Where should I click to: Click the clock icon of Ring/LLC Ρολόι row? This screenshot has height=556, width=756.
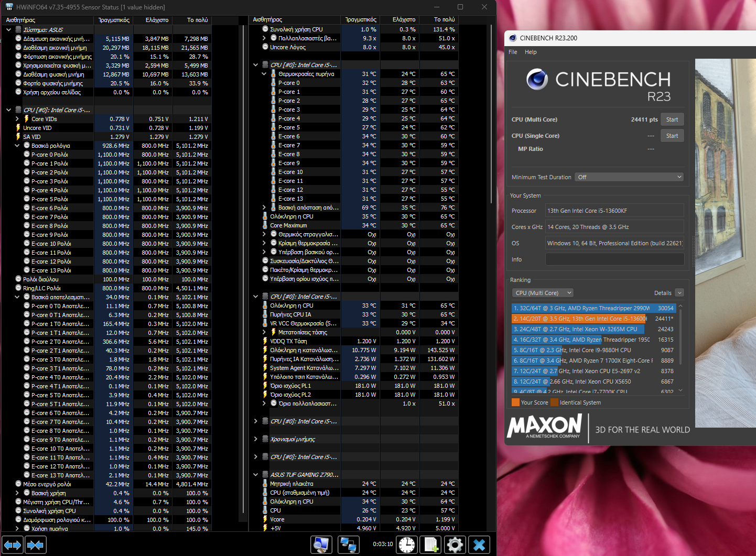coord(18,288)
